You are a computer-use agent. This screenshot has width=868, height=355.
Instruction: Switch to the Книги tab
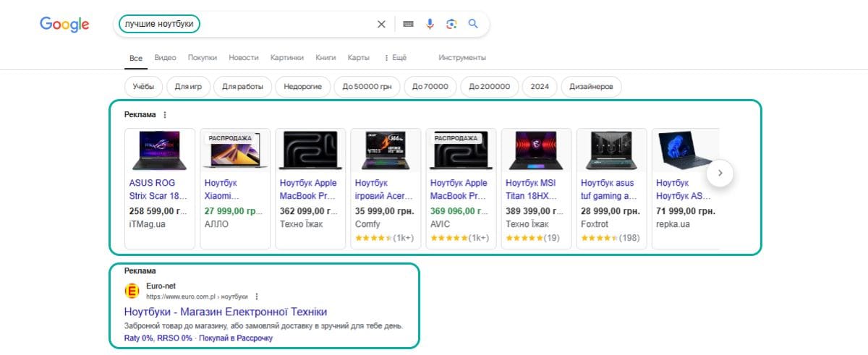coord(325,58)
